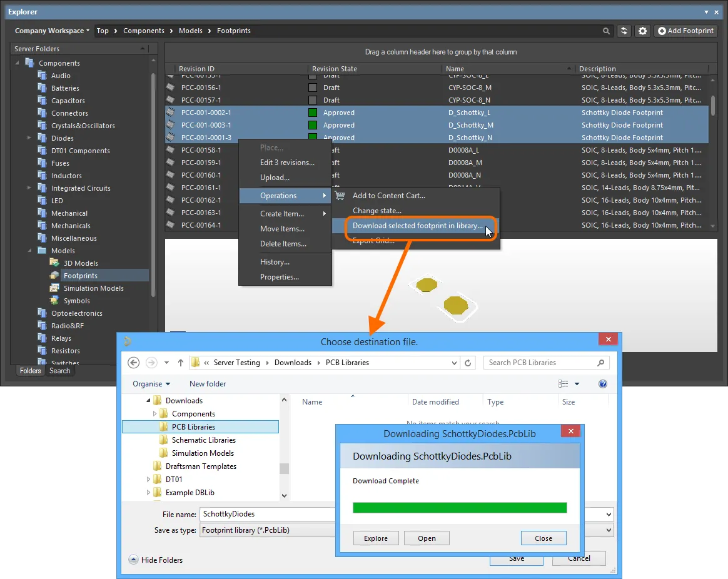Click the refresh icon in Explorer toolbar

(624, 31)
